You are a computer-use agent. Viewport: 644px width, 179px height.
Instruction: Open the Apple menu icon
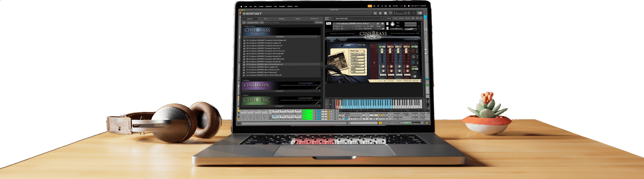coord(241,6)
